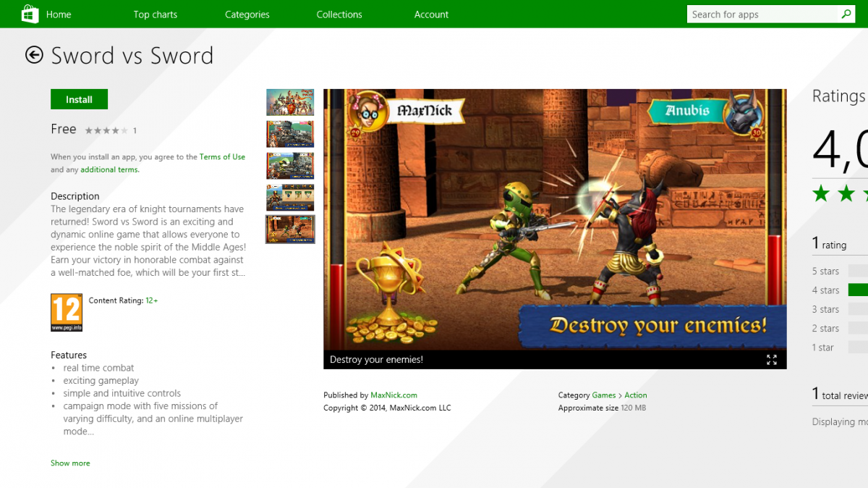
Task: Open the Home tab
Action: point(59,14)
